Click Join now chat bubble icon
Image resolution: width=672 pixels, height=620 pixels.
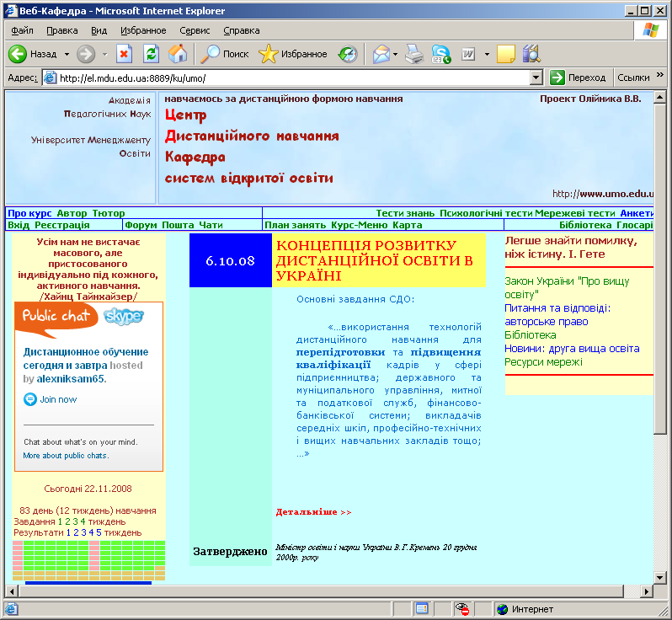click(30, 399)
